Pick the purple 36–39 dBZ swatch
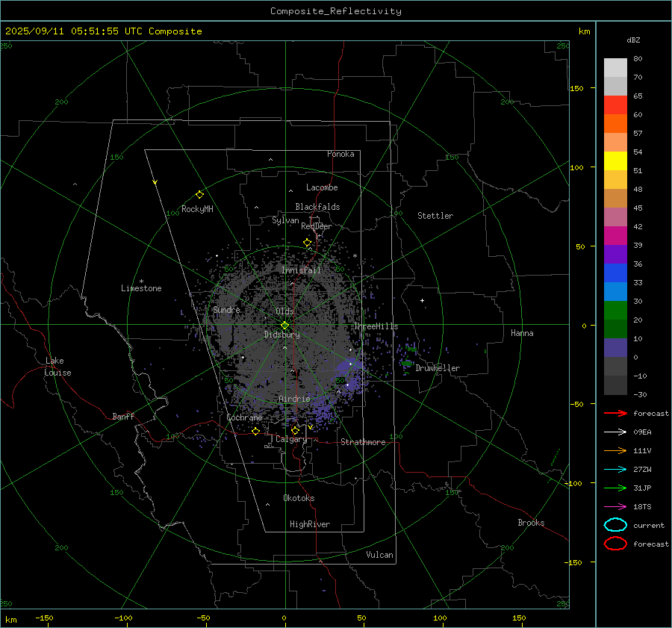This screenshot has width=672, height=628. click(615, 255)
